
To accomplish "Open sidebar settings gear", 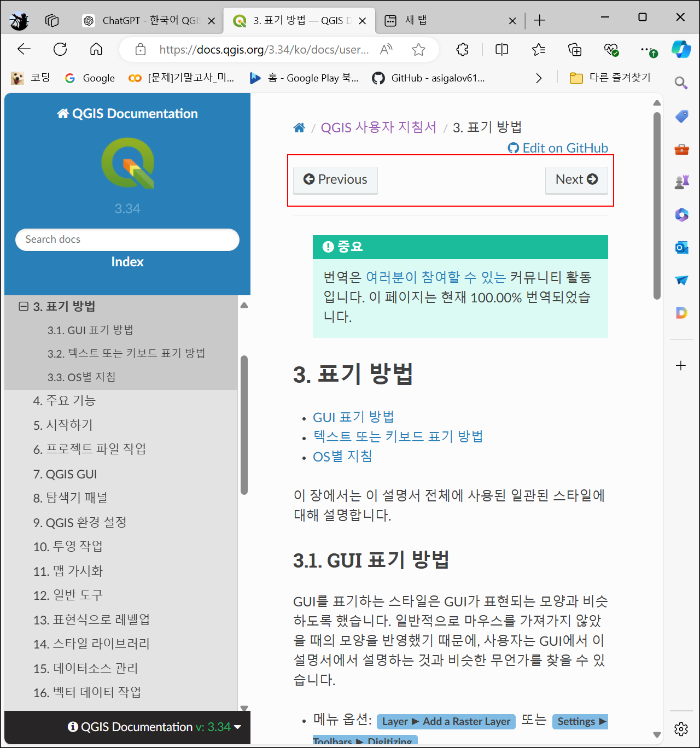I will (x=681, y=729).
